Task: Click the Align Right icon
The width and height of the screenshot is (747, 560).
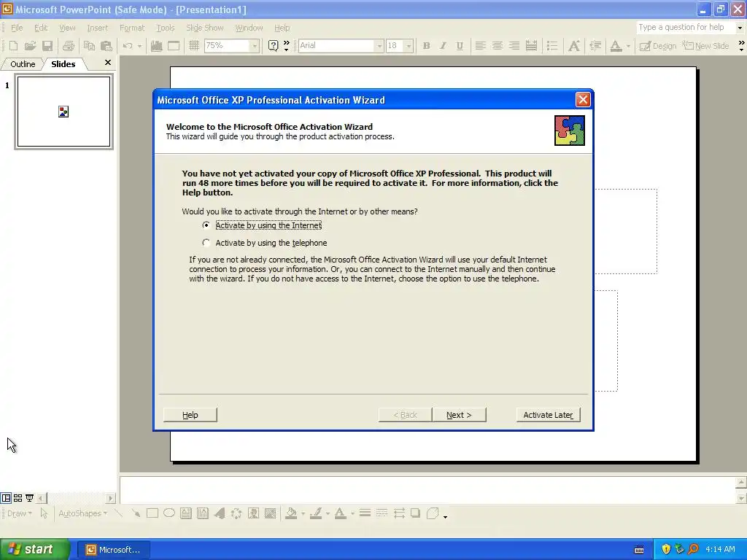Action: (x=514, y=46)
